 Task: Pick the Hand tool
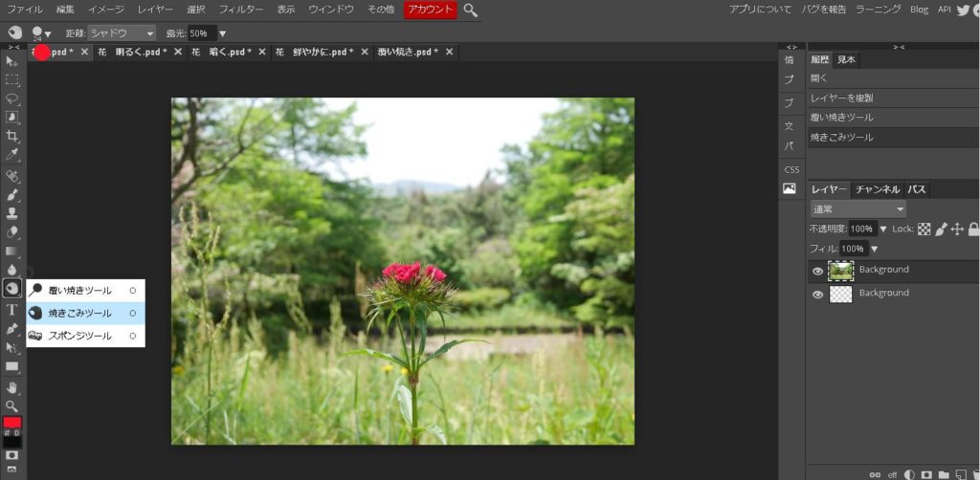12,387
